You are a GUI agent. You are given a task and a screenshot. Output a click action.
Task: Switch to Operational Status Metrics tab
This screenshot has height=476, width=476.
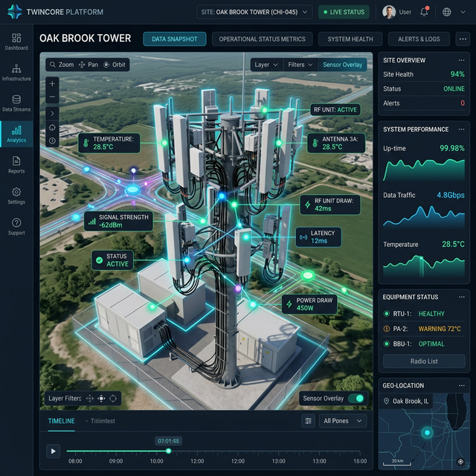(x=263, y=39)
